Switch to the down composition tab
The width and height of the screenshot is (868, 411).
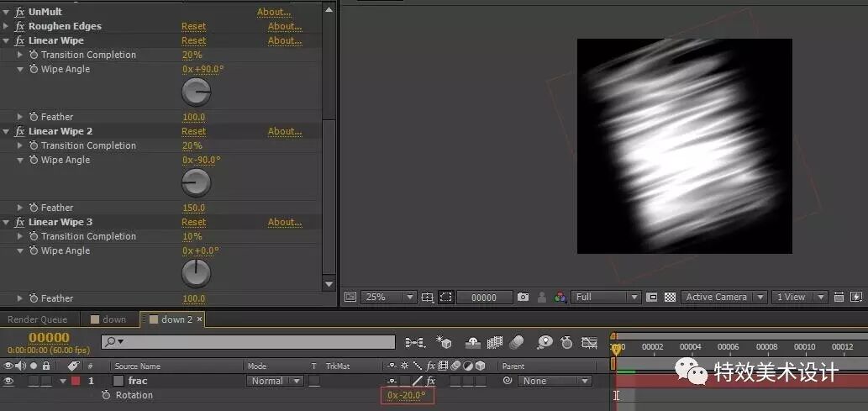[108, 319]
